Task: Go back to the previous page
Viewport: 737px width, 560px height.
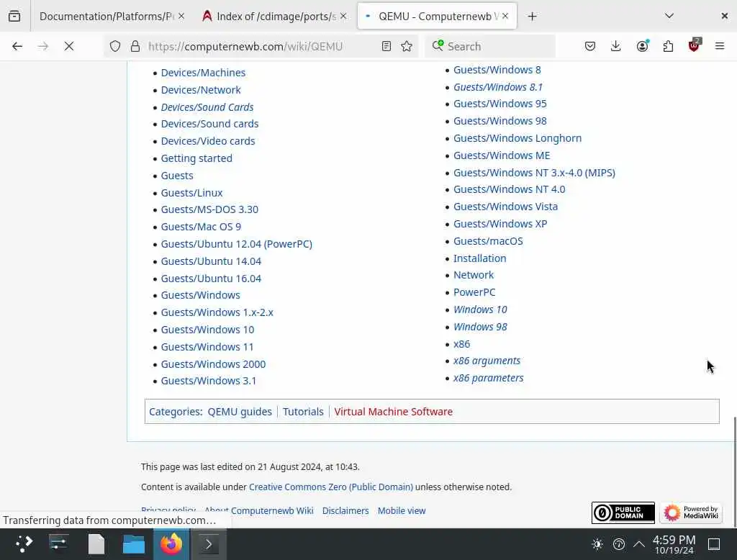Action: coord(17,46)
